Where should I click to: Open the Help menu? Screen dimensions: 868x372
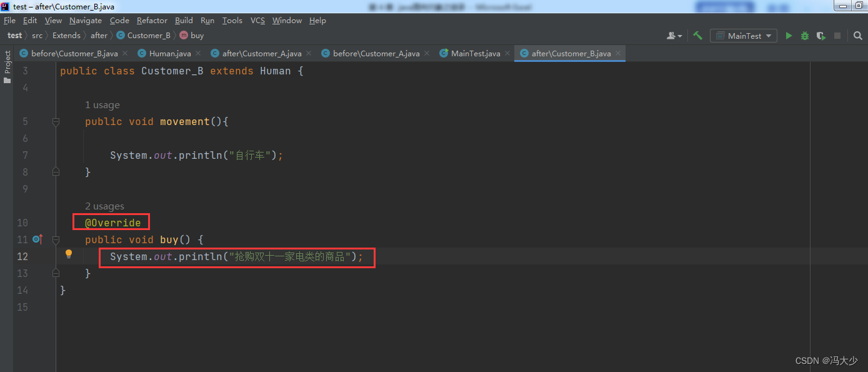click(x=317, y=21)
